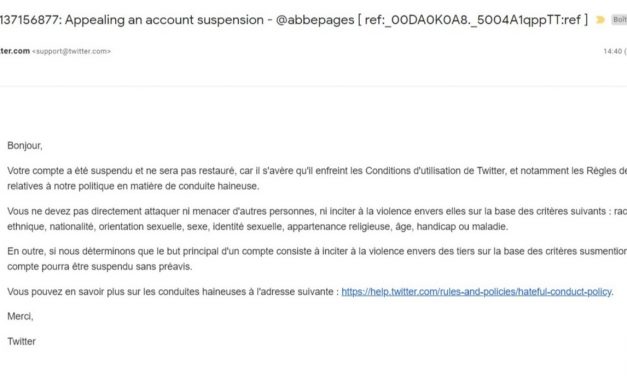Click the line about "conduite haineuse"
627x376 pixels.
pyautogui.click(x=133, y=186)
